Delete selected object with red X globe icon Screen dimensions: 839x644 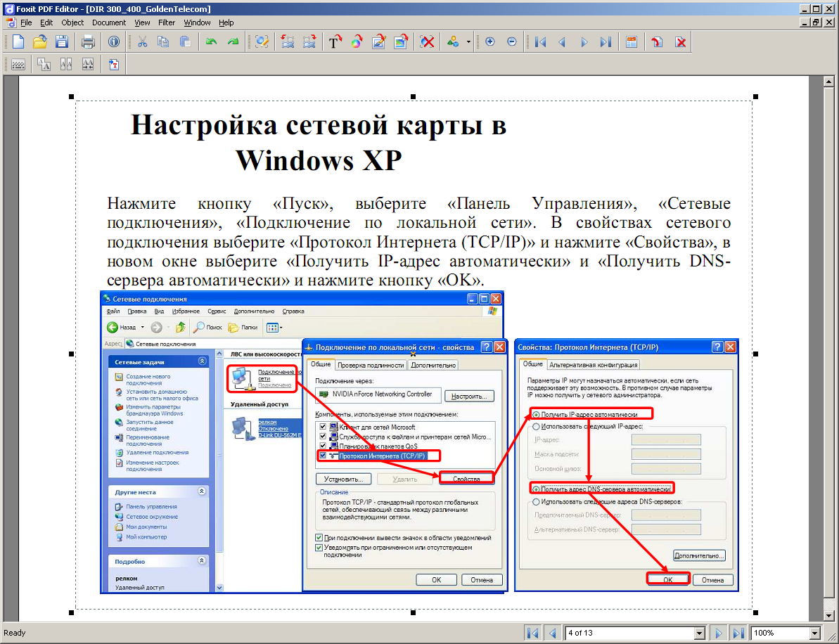(427, 41)
